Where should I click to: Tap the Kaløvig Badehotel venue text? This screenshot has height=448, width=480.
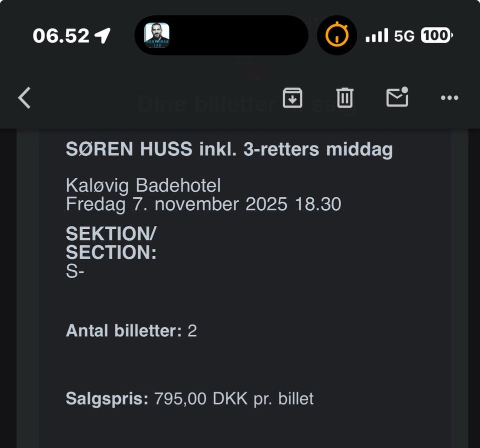pyautogui.click(x=143, y=186)
